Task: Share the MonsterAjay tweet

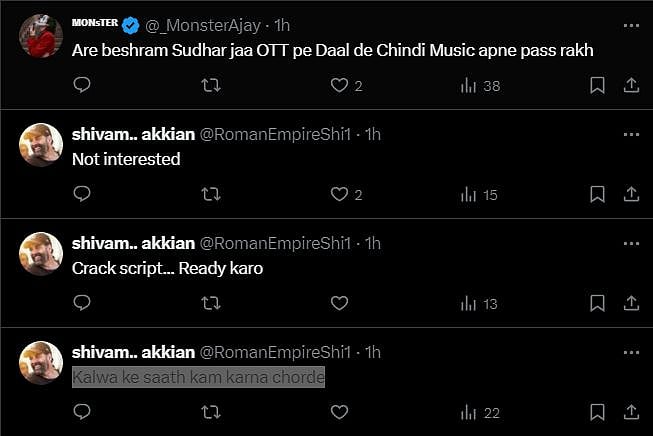Action: pyautogui.click(x=631, y=86)
